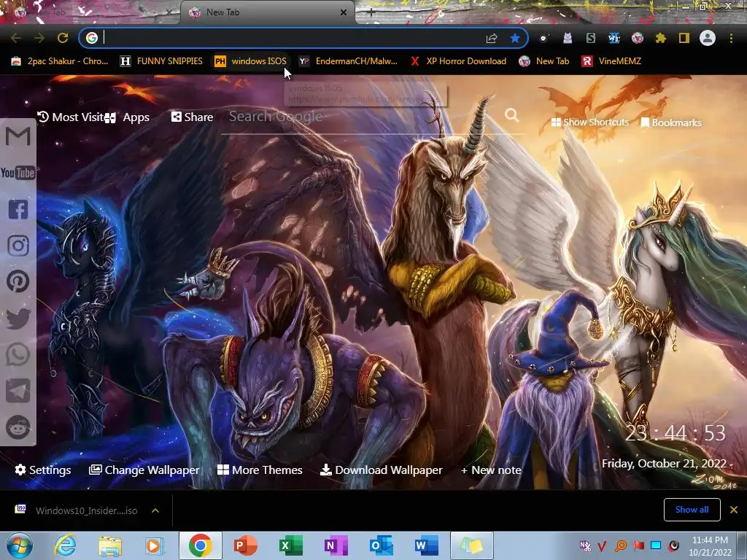Open the WhatsApp sidebar shortcut
The image size is (747, 560).
click(x=18, y=355)
